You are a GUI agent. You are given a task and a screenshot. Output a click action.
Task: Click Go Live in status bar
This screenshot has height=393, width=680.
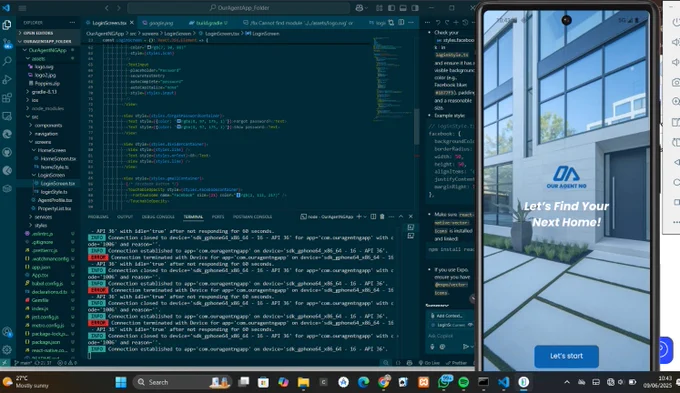429,363
